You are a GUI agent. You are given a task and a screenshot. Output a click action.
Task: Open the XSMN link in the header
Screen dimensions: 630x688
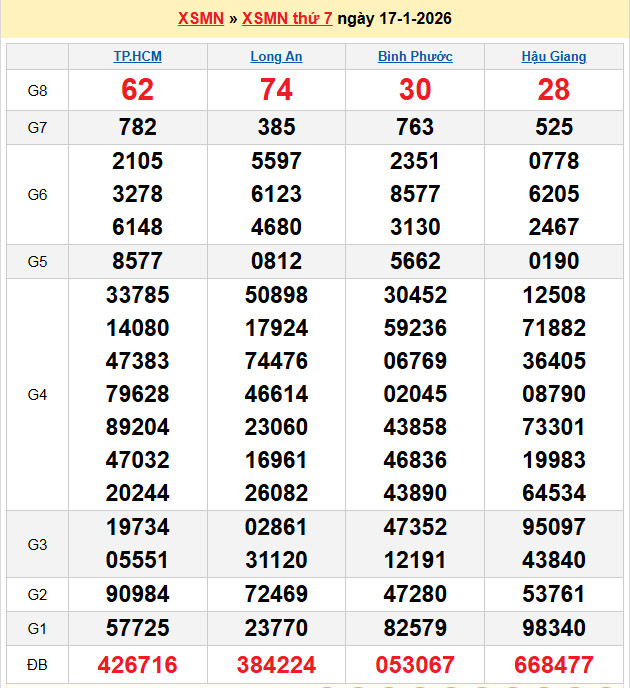pyautogui.click(x=200, y=19)
